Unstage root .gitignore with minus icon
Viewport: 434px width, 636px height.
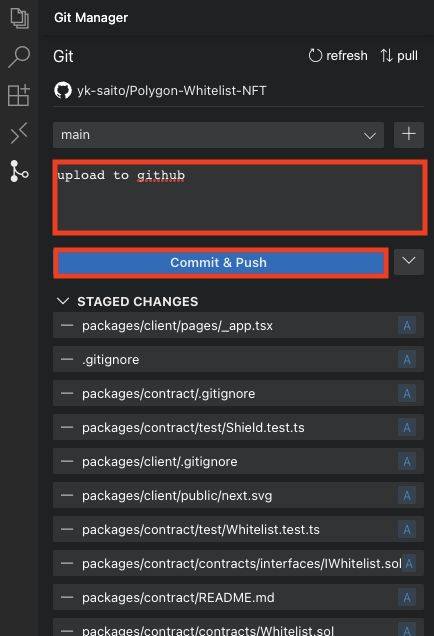click(x=67, y=359)
